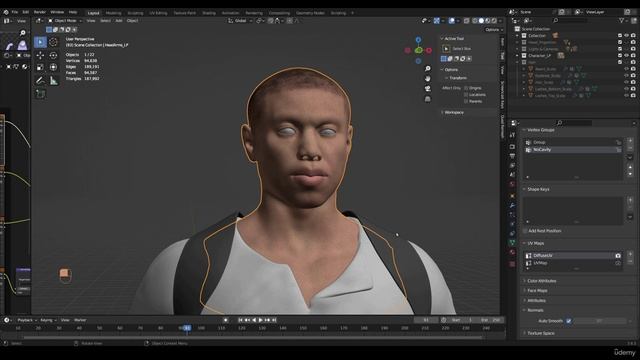The width and height of the screenshot is (640, 360).
Task: Add a new shape key with plus button
Action: coord(630,200)
